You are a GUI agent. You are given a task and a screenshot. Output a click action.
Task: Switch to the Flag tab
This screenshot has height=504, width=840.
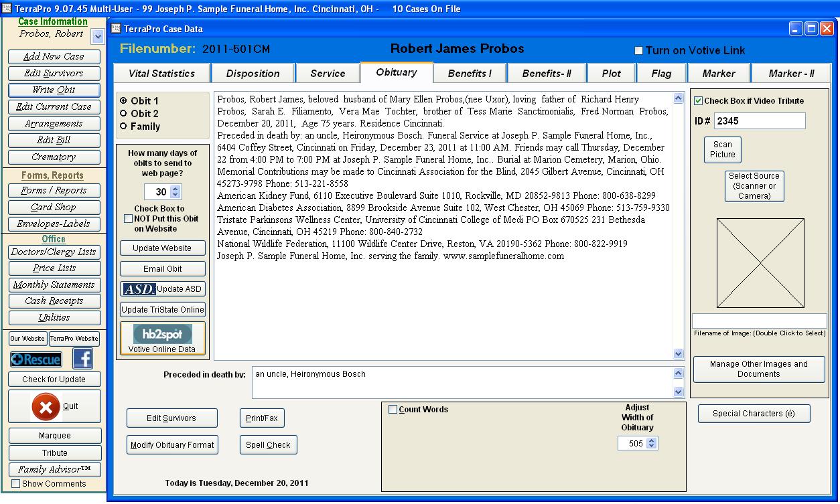click(661, 74)
